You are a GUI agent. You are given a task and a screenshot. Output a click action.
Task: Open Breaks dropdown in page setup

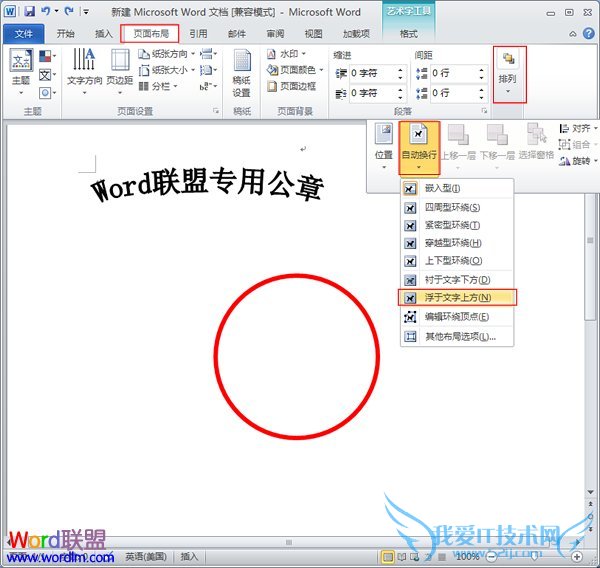[209, 54]
